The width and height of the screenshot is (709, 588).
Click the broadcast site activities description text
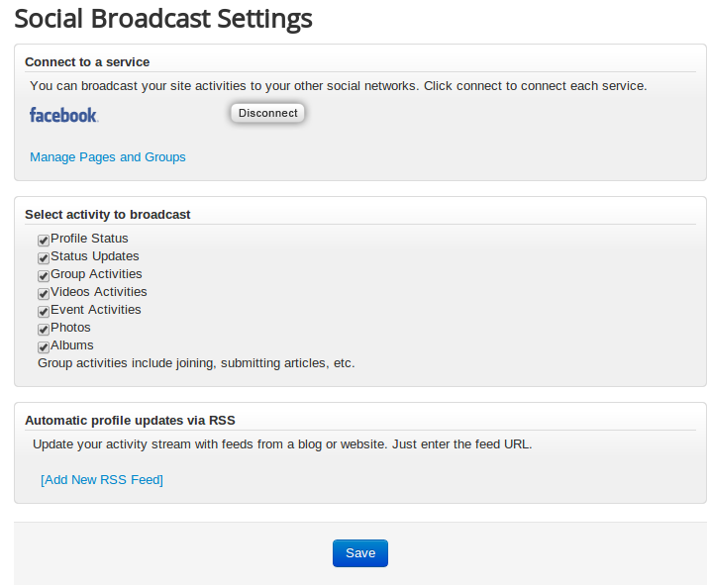(x=338, y=86)
